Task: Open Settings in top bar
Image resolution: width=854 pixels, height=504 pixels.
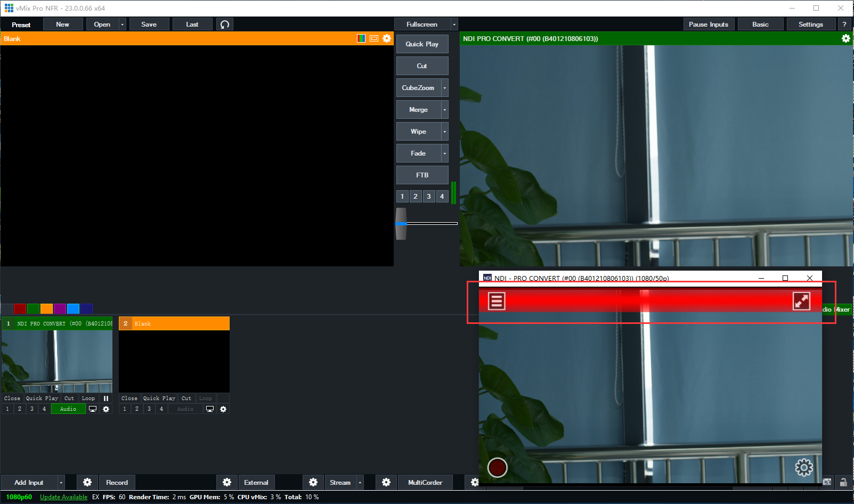Action: (x=810, y=25)
